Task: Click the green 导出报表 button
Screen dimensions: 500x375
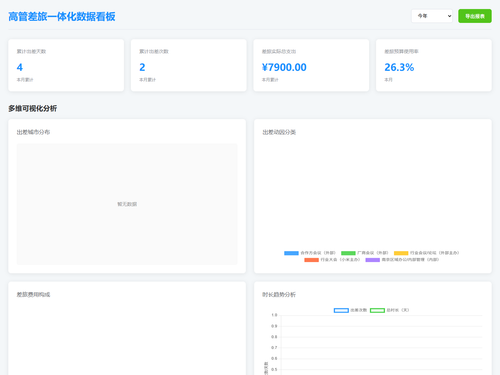Action: click(475, 16)
